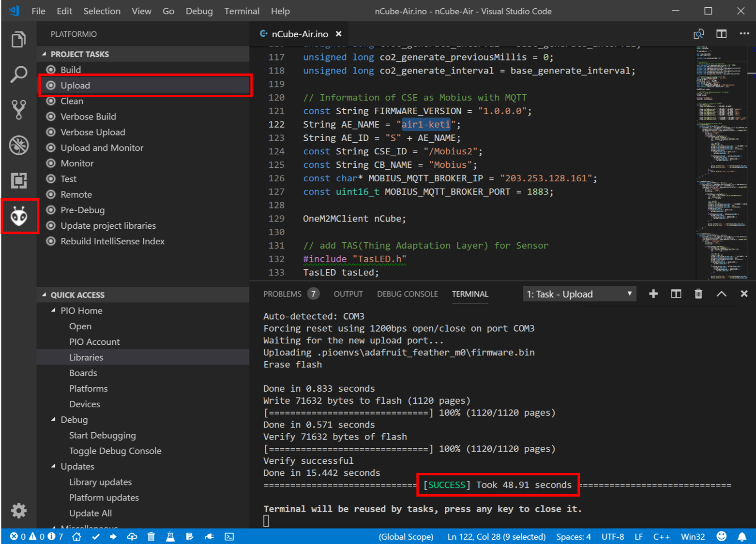Change encoding via 'UTF-8' status item

tap(613, 536)
